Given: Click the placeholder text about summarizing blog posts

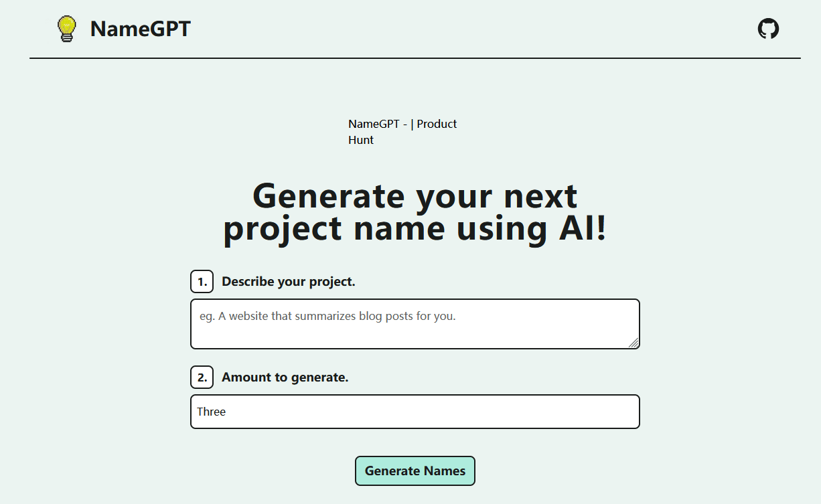Looking at the screenshot, I should tap(327, 316).
